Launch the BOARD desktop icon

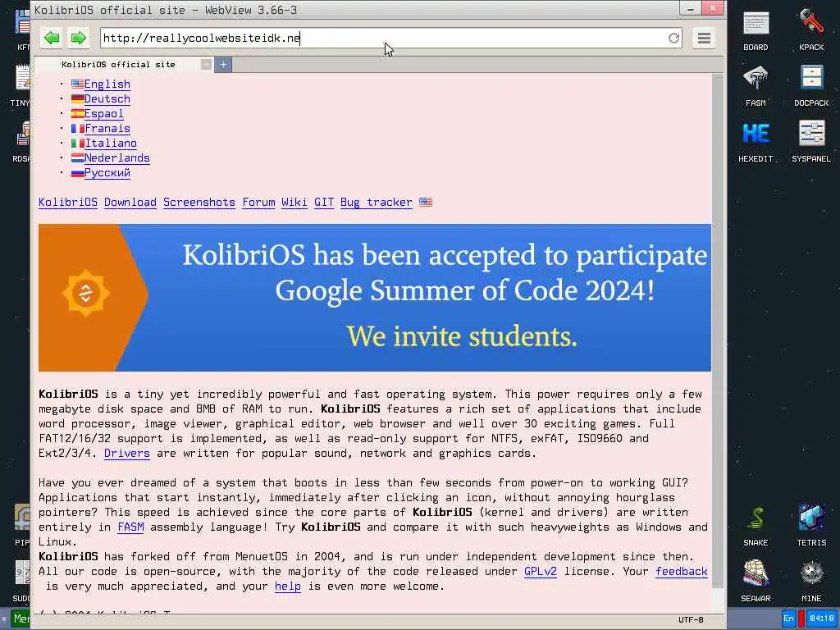pos(756,32)
